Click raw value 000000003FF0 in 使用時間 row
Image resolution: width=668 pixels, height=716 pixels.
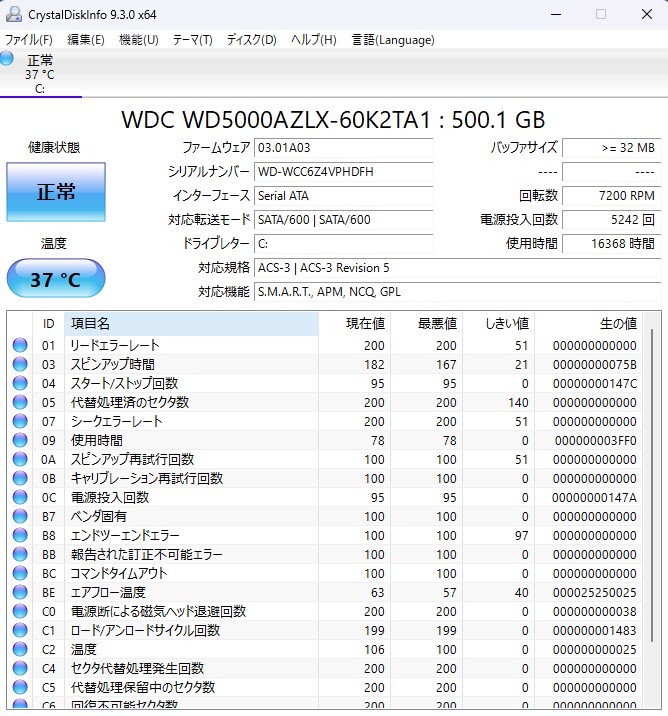(x=595, y=441)
